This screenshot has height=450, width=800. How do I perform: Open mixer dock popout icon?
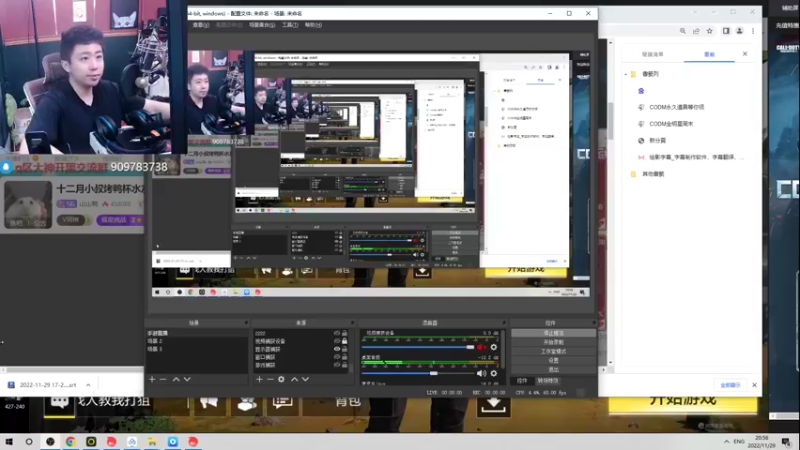click(x=504, y=323)
